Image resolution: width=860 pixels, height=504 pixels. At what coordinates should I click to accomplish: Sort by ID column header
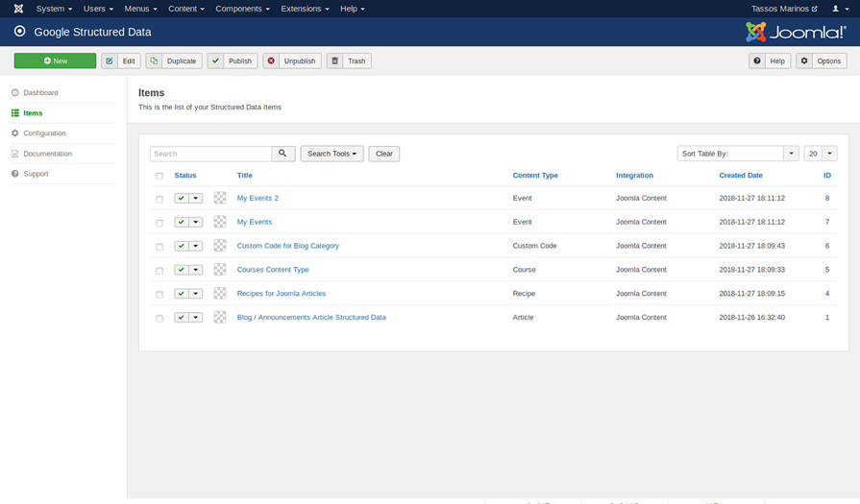[827, 176]
